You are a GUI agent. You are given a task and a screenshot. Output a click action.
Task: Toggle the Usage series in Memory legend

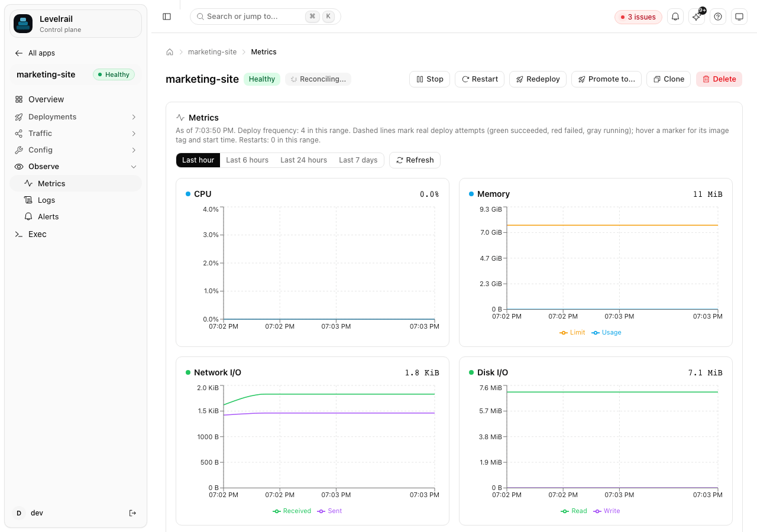(x=607, y=333)
